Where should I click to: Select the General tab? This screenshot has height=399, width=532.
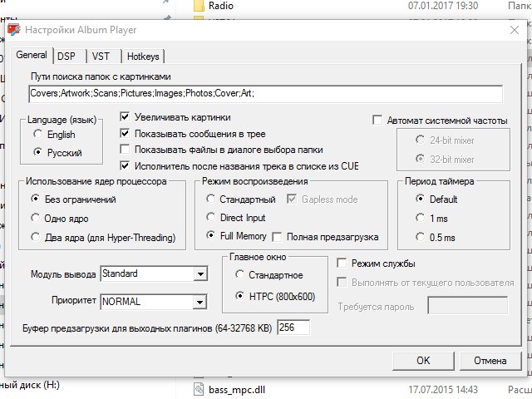coord(32,55)
